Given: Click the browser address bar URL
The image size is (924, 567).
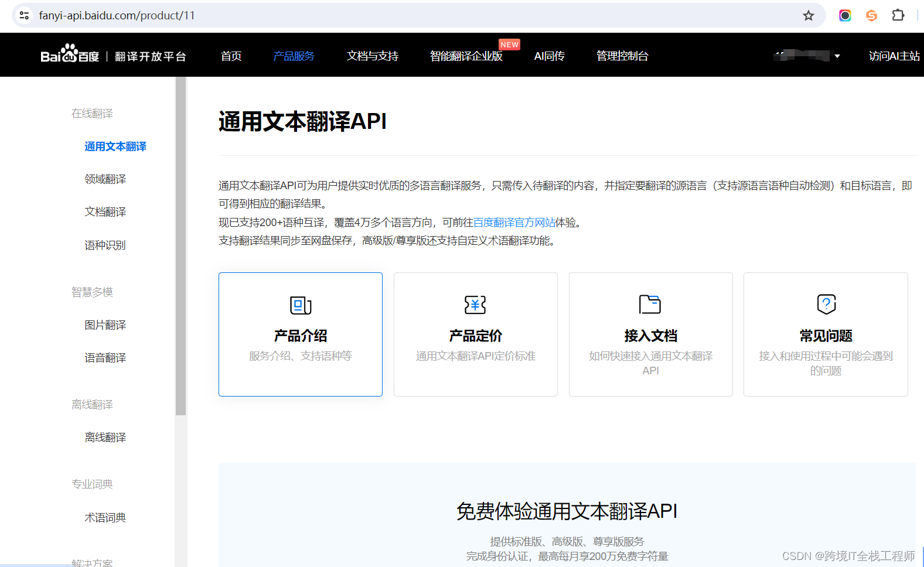Looking at the screenshot, I should tap(117, 16).
